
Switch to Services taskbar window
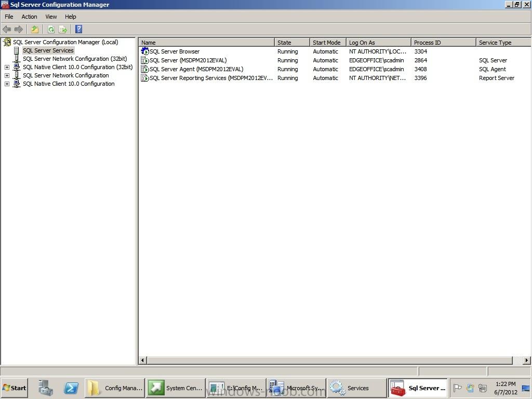pyautogui.click(x=356, y=388)
